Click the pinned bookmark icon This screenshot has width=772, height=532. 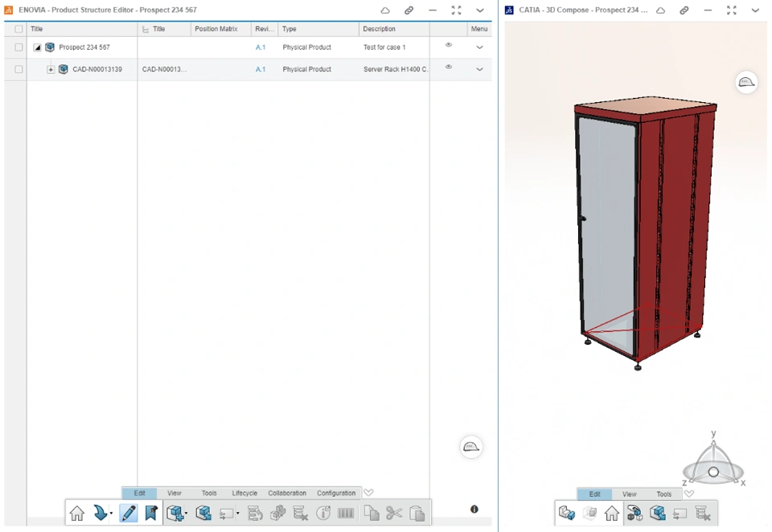click(x=151, y=514)
